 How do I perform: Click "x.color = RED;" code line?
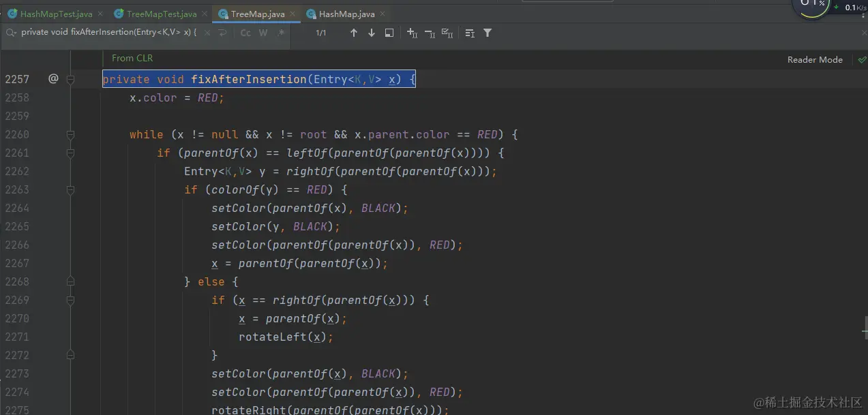[x=177, y=98]
